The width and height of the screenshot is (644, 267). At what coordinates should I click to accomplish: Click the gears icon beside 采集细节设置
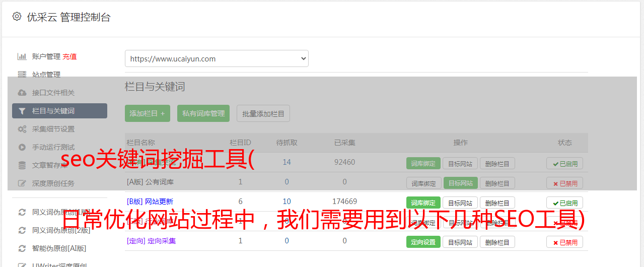(x=22, y=129)
